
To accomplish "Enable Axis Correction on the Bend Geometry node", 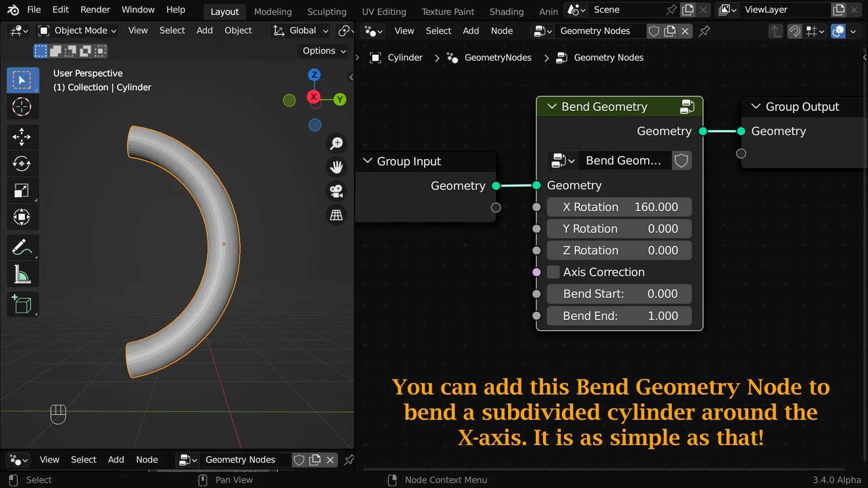I will pyautogui.click(x=553, y=272).
